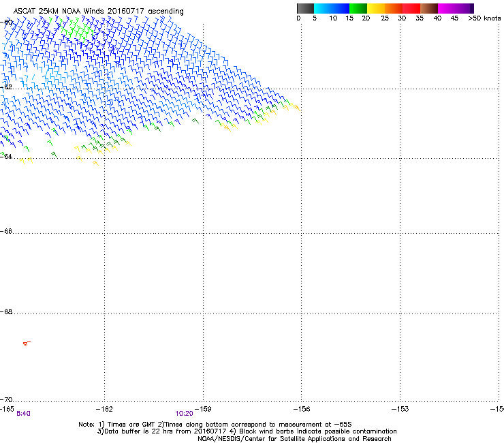This screenshot has height=443, width=504.
Task: Click the NOAA/NESDIS credit line
Action: 294,439
